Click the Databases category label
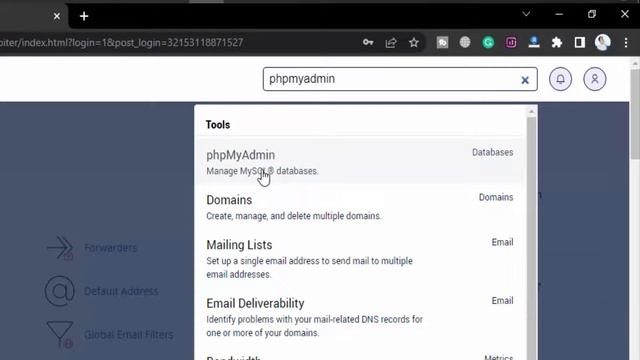The width and height of the screenshot is (640, 360). point(493,152)
